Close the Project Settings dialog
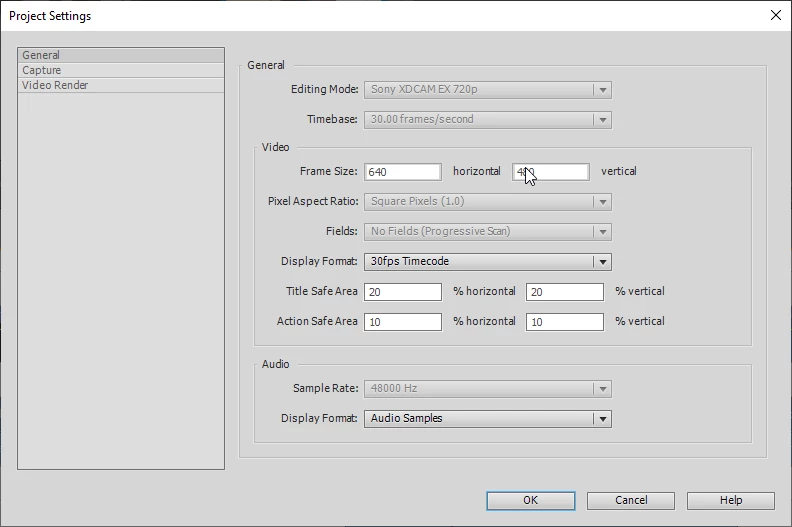Viewport: 792px width, 527px height. [776, 15]
